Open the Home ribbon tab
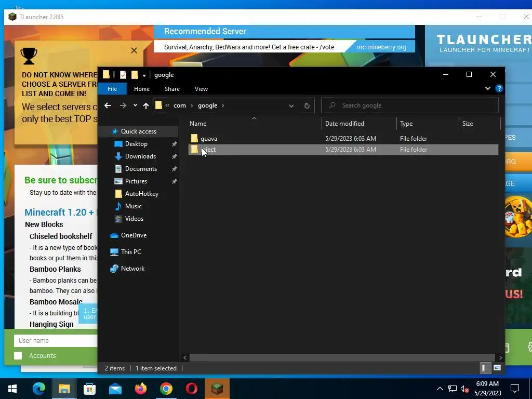The height and width of the screenshot is (399, 532). (141, 89)
